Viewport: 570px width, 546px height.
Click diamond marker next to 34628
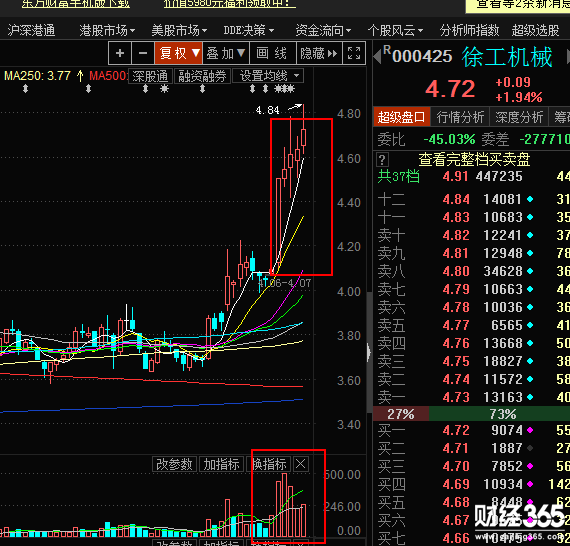coord(530,271)
